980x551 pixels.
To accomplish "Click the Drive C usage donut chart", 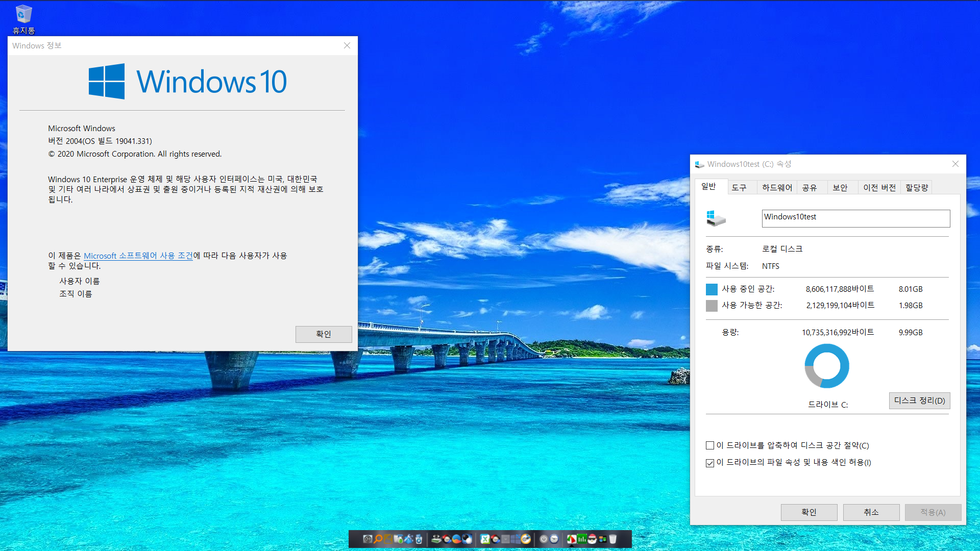I will (827, 366).
